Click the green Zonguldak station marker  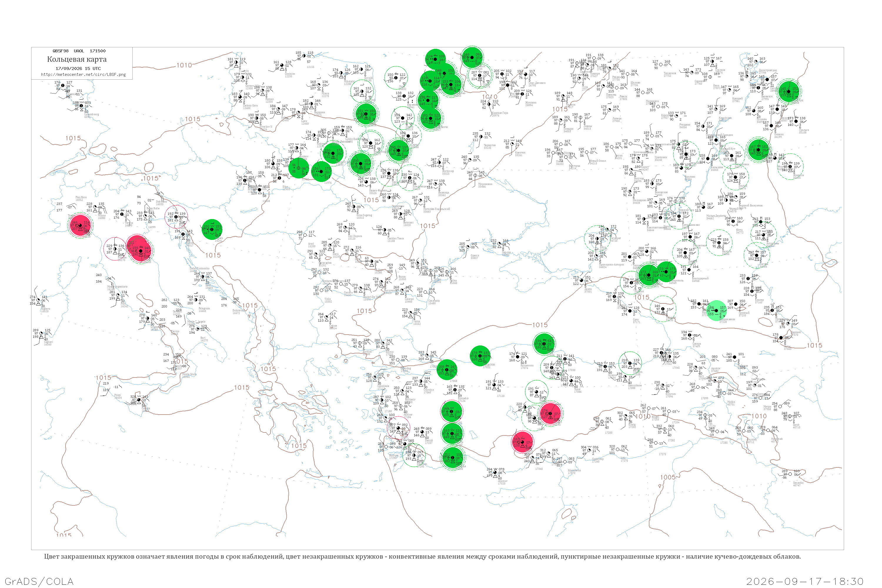[x=480, y=356]
